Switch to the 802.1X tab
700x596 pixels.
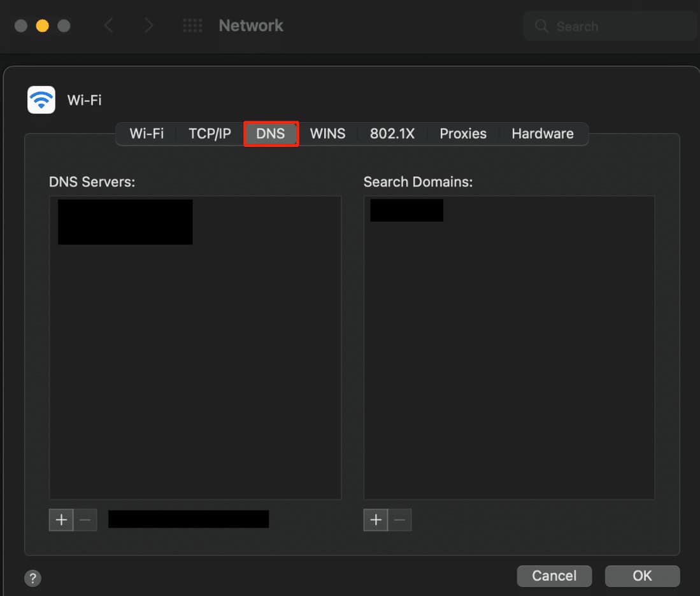[x=392, y=134]
